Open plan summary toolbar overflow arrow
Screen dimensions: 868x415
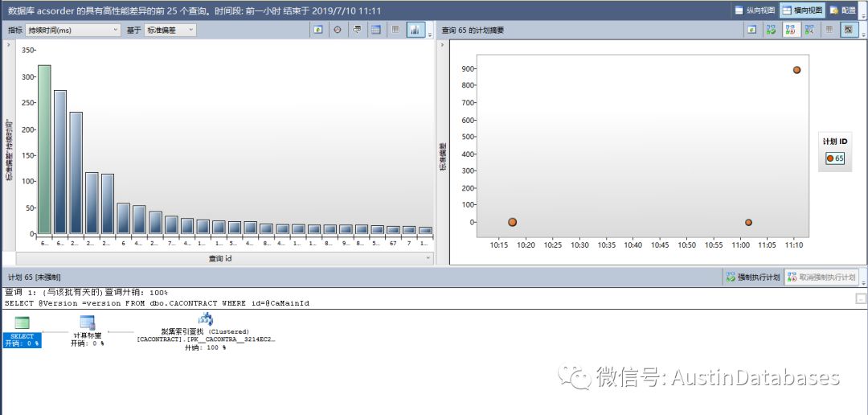(863, 34)
